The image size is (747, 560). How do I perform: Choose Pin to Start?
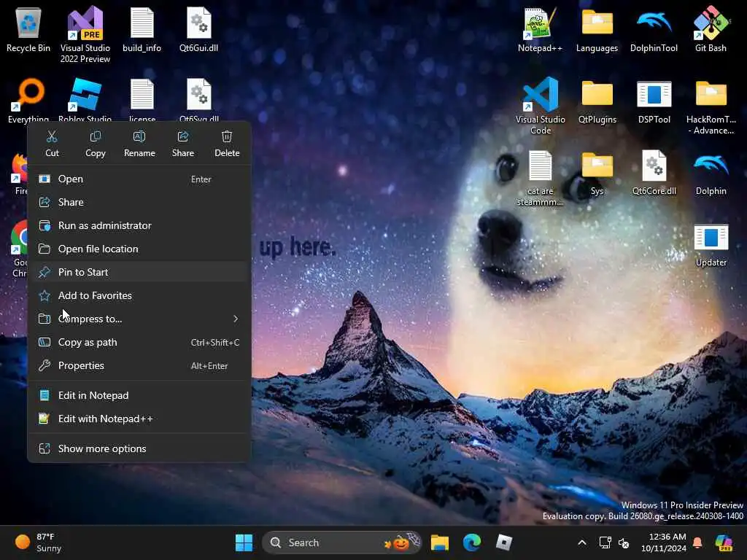pos(139,273)
